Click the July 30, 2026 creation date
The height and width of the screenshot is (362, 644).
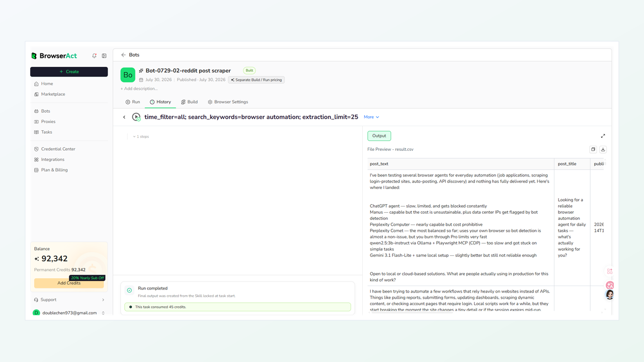158,80
